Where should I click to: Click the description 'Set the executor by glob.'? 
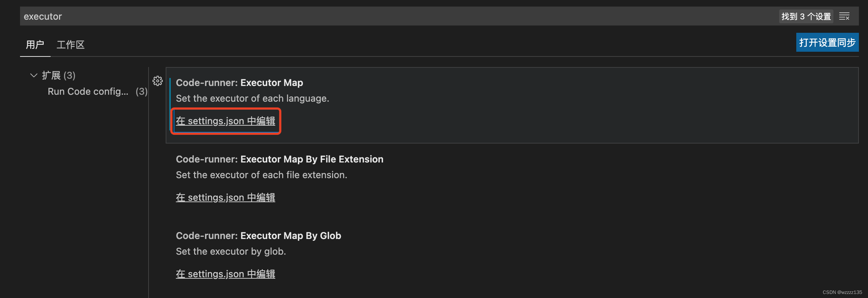(231, 251)
